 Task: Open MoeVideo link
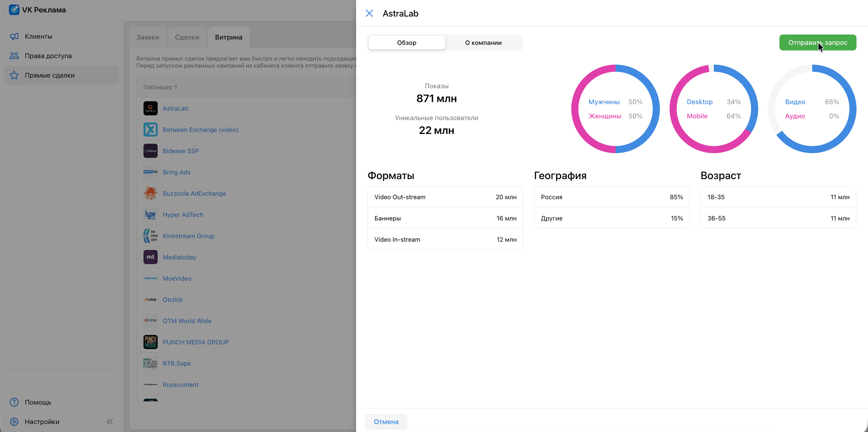(x=177, y=278)
